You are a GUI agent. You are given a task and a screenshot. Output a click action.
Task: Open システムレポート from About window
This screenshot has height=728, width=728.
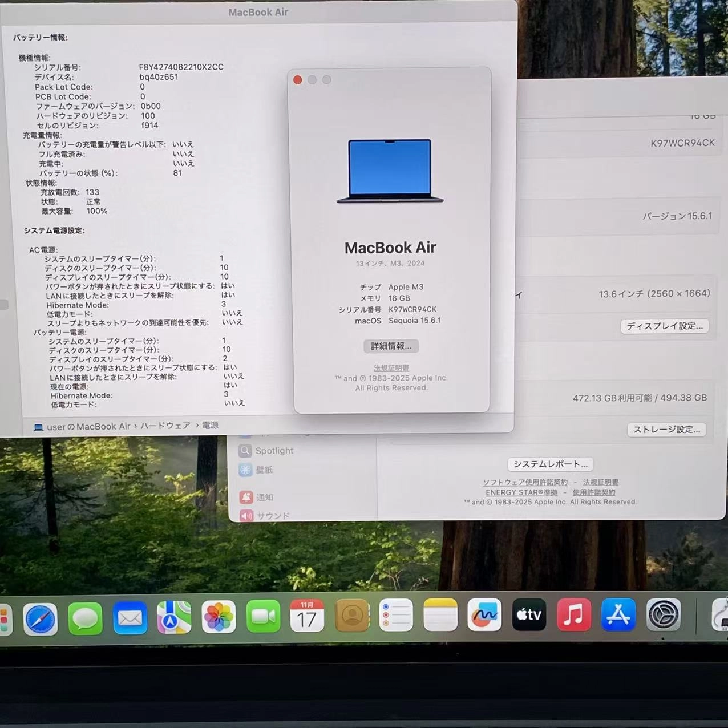point(550,464)
